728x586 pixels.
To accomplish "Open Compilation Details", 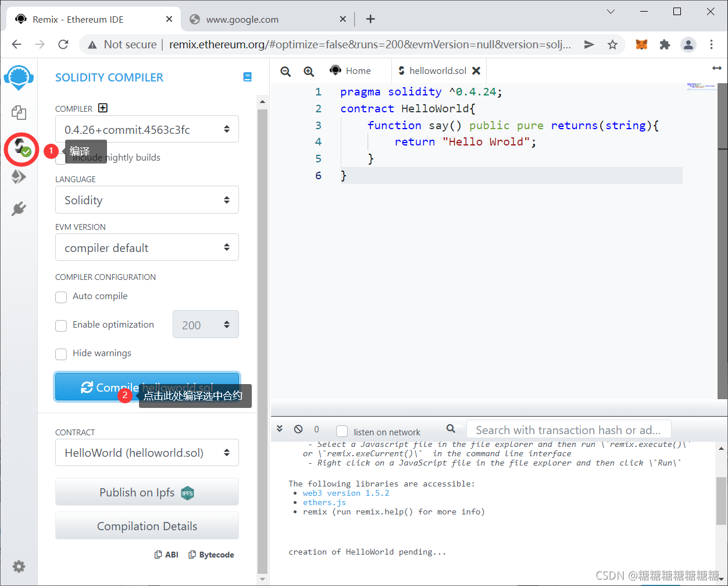I will coord(147,526).
